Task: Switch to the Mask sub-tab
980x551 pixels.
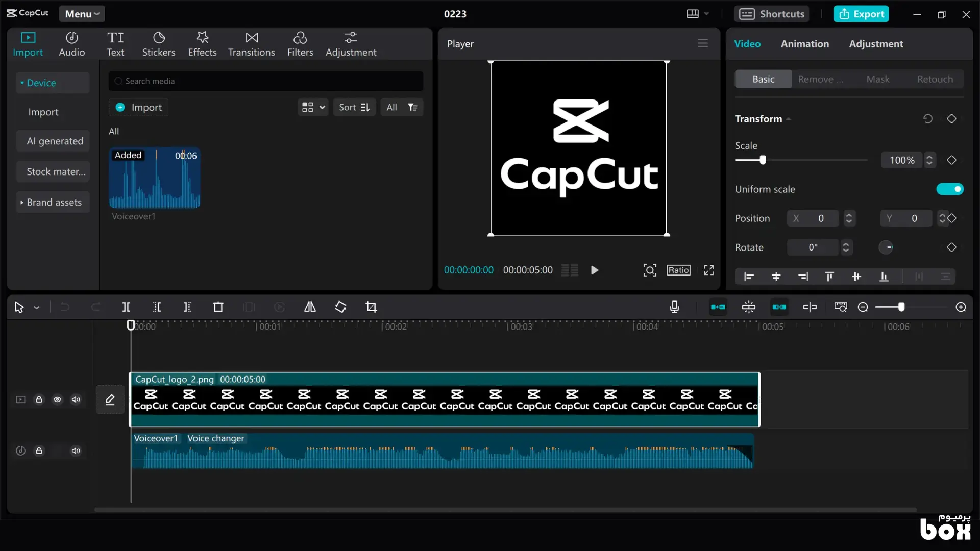Action: tap(878, 79)
